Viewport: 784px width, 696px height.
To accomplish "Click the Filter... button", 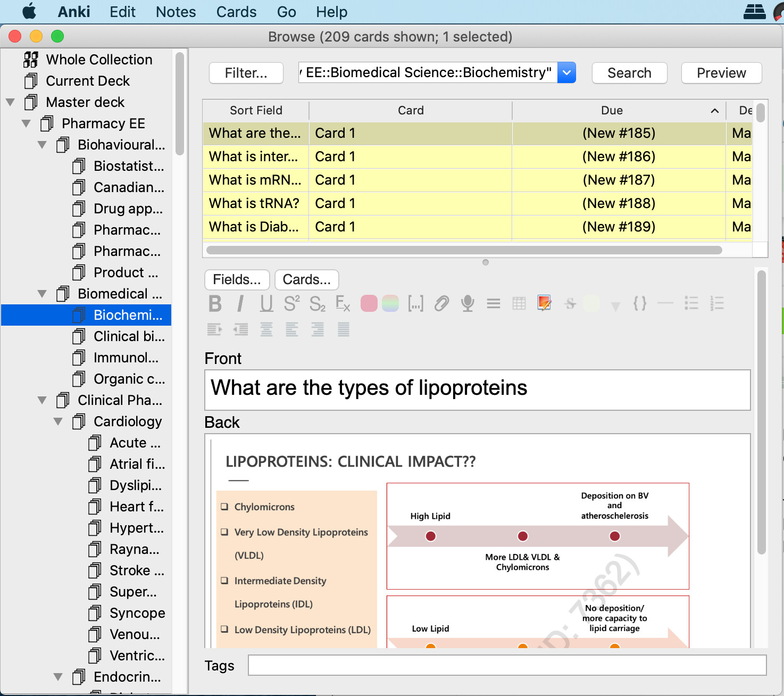I will point(246,73).
